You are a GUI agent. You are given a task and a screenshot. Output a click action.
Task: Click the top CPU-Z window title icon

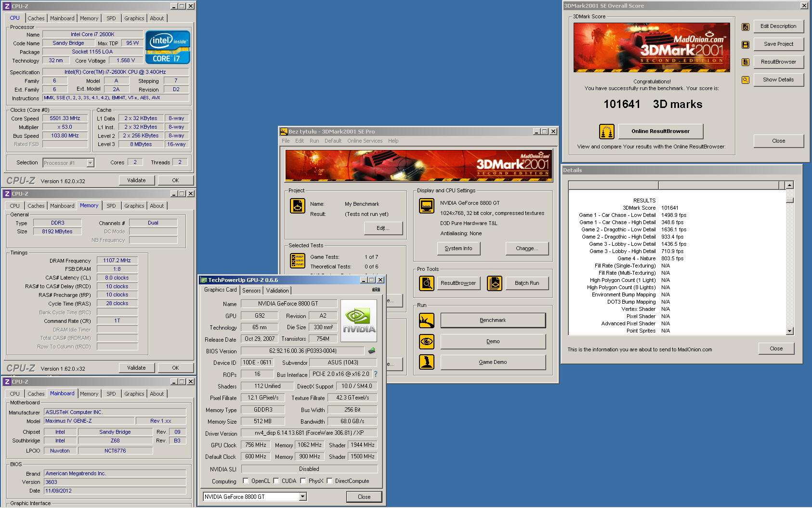(x=7, y=6)
